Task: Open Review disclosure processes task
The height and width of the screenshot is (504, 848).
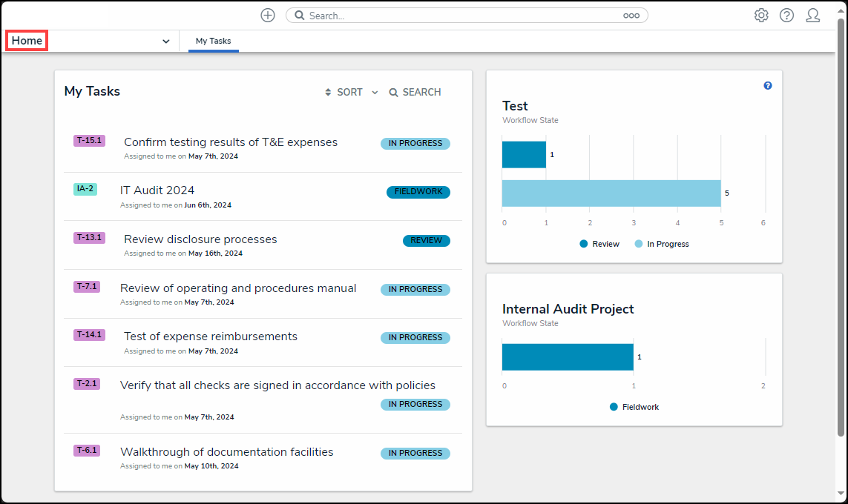Action: 200,239
